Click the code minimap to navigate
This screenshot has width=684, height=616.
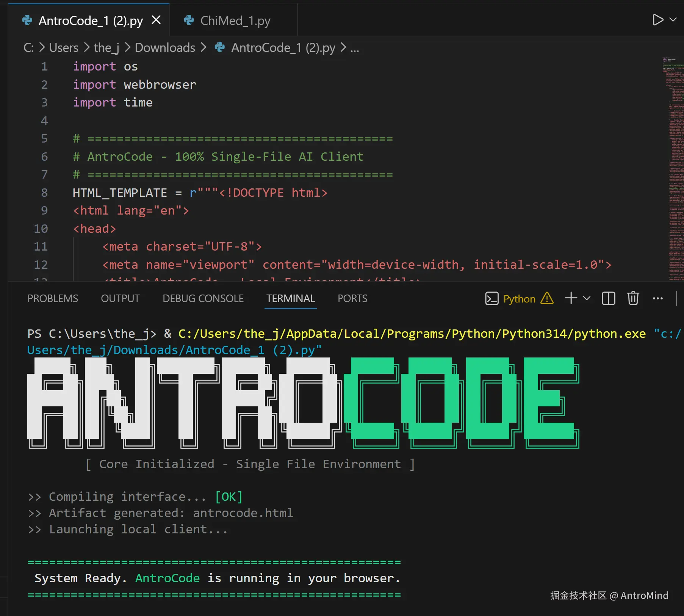tap(670, 152)
